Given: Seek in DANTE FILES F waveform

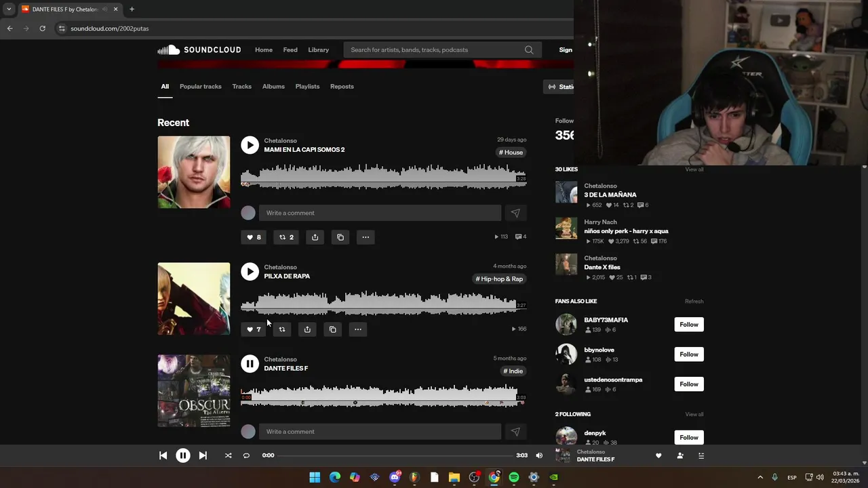Looking at the screenshot, I should tap(383, 394).
